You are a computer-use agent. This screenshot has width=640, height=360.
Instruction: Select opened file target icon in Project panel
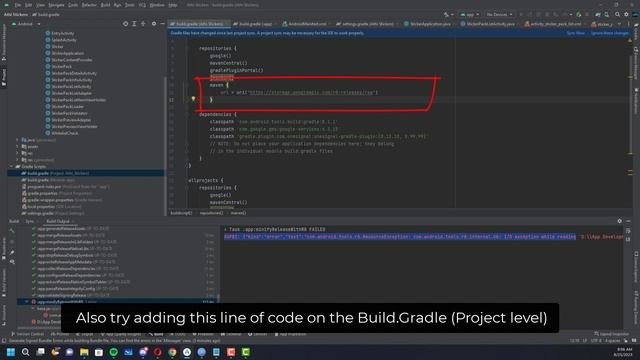tap(125, 24)
